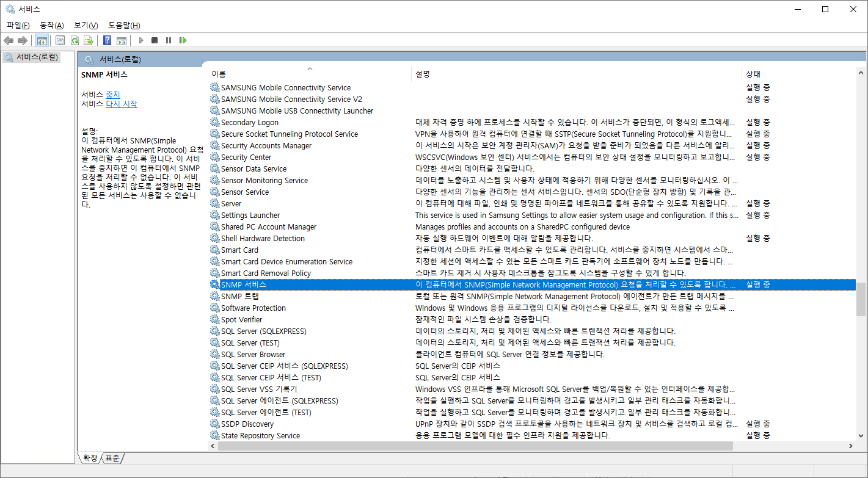868x478 pixels.
Task: Select SQL Server (SQLEXPRESS) service
Action: click(264, 331)
